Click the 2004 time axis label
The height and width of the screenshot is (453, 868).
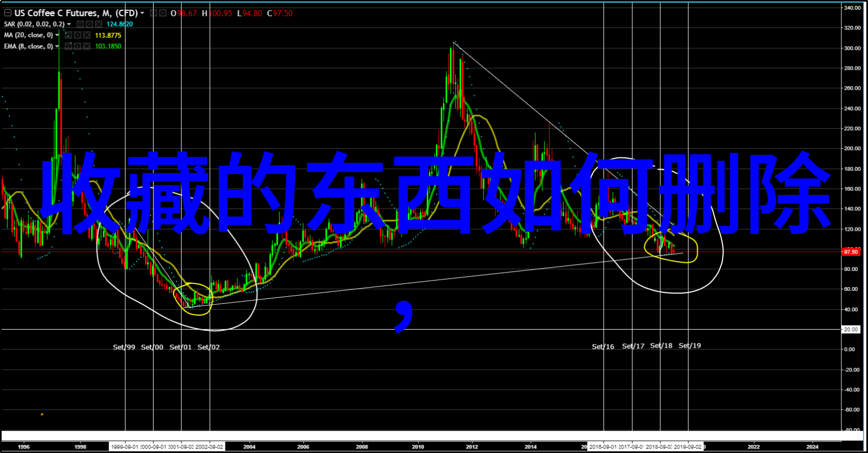point(249,447)
